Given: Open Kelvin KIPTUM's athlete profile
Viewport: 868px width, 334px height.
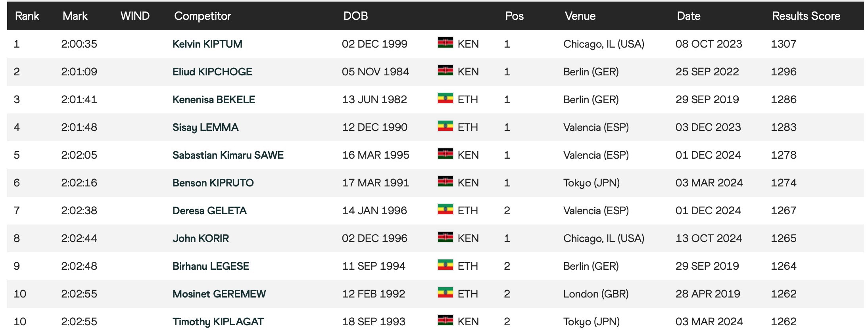Looking at the screenshot, I should click(x=207, y=44).
